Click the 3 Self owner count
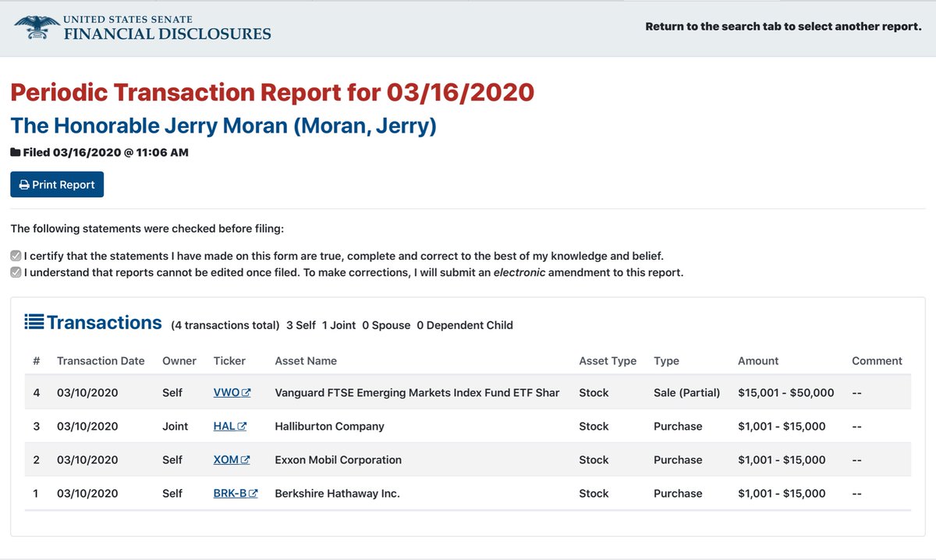The width and height of the screenshot is (936, 560). point(301,325)
